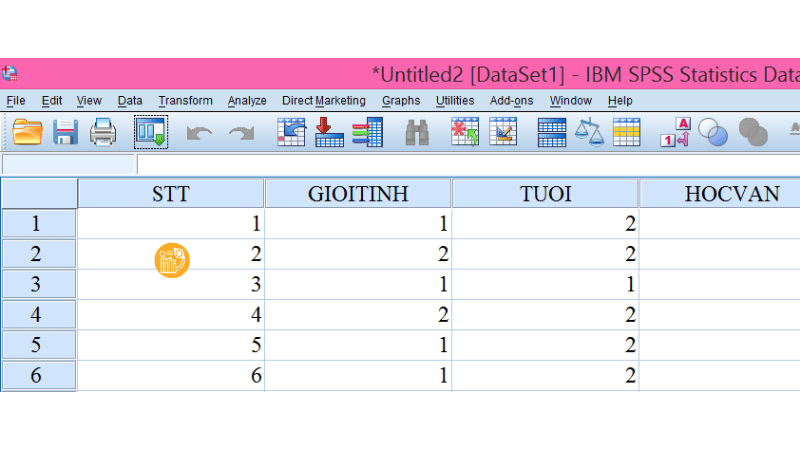800x450 pixels.
Task: Select row header 3
Action: tap(39, 284)
